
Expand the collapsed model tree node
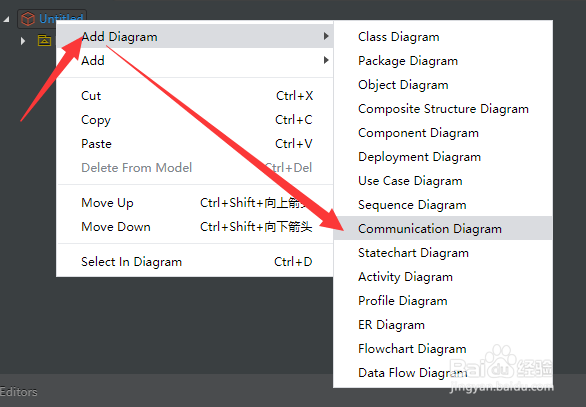click(x=23, y=41)
